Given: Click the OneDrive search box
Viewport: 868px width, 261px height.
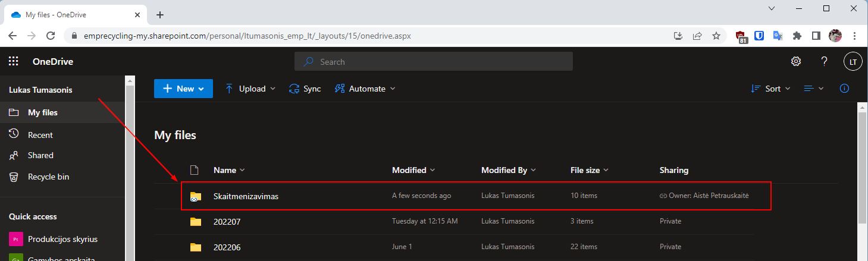Looking at the screenshot, I should (x=433, y=62).
